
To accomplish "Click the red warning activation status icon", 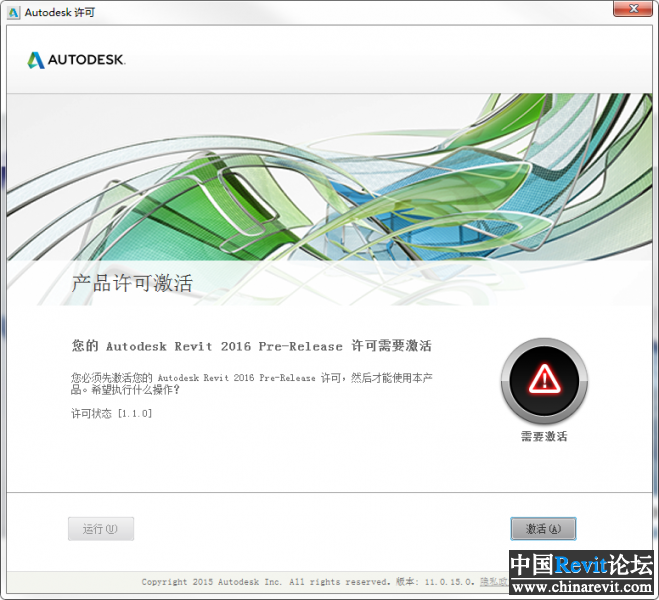I will click(544, 381).
